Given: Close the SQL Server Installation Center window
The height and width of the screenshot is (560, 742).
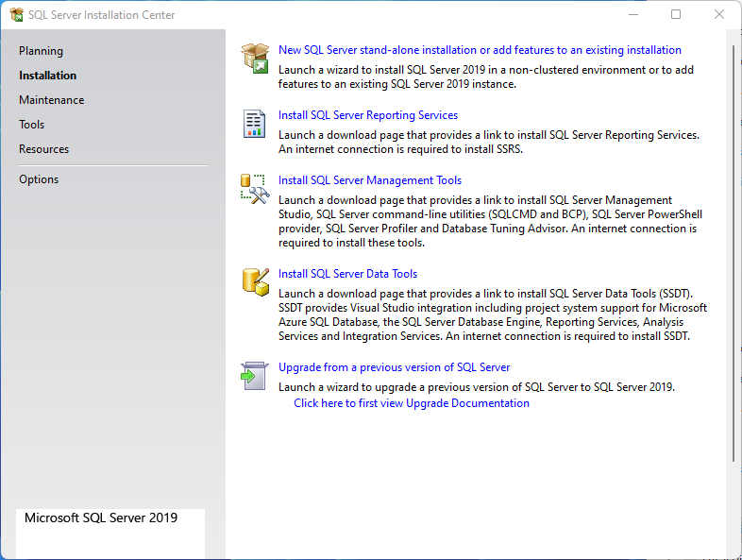Looking at the screenshot, I should [x=719, y=15].
